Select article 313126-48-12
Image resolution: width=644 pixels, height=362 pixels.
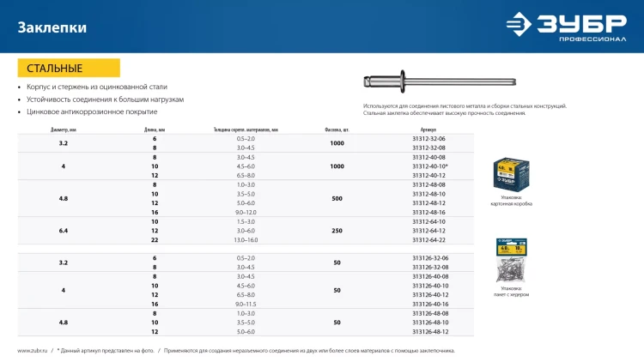430,332
